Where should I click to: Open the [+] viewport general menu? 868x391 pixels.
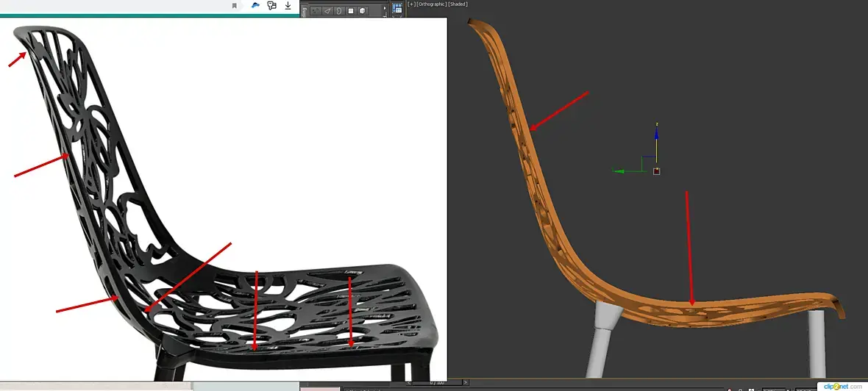(x=411, y=4)
